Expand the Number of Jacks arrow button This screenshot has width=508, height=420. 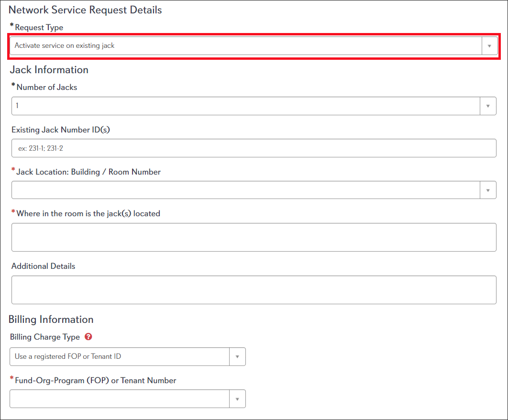pyautogui.click(x=488, y=106)
